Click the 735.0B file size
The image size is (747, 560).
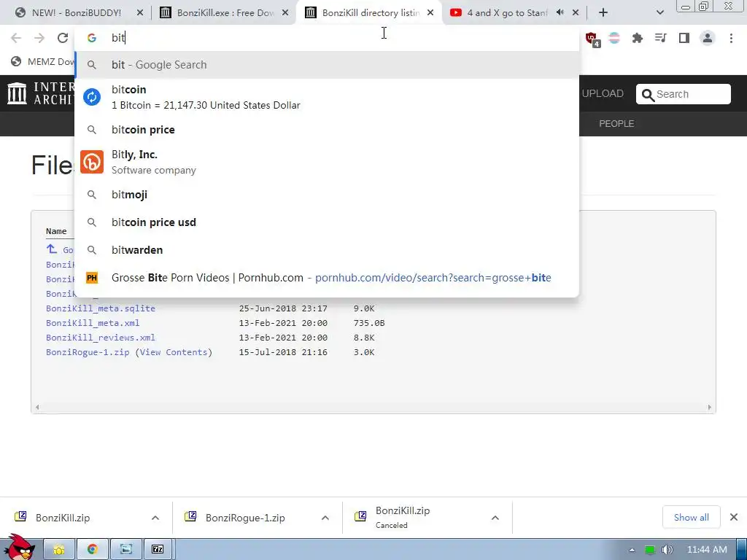click(x=369, y=323)
